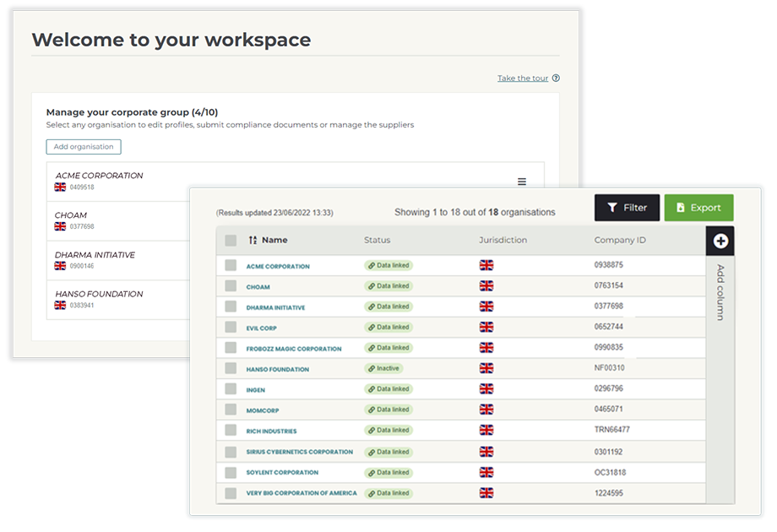
Task: Click the UK flag in the VERY BIG CORPORATION OF AMERICA row
Action: (x=486, y=493)
